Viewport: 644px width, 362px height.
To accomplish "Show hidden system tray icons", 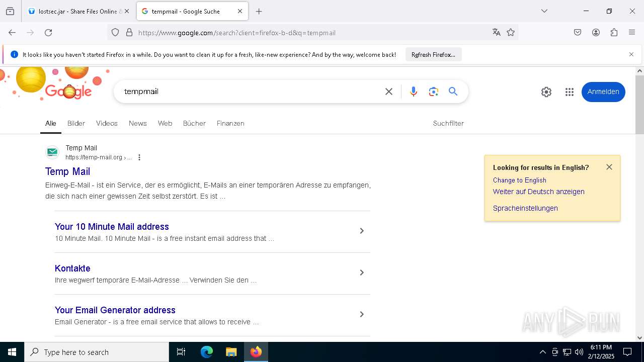I will coord(542,352).
